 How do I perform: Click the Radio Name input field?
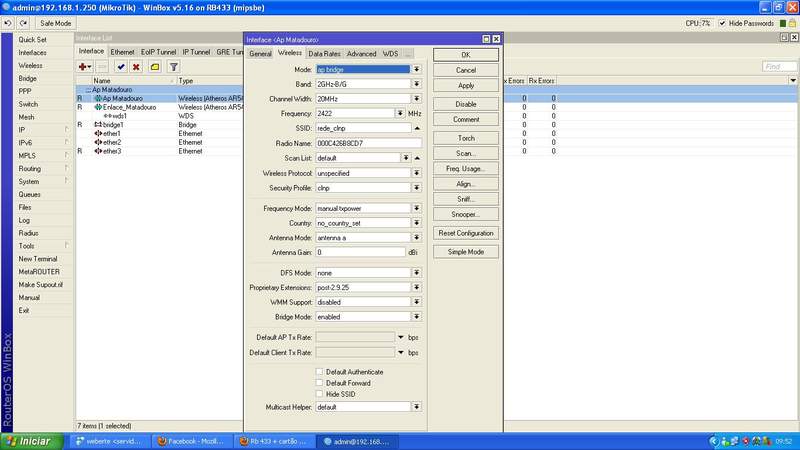point(368,143)
